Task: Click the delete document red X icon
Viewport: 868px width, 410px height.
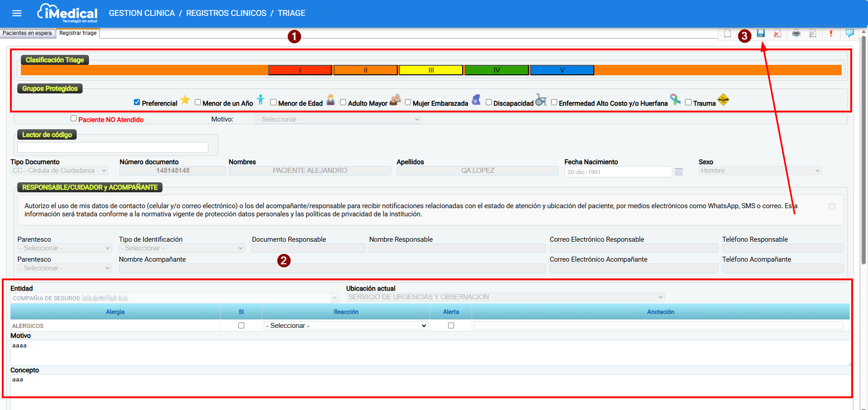Action: (778, 34)
